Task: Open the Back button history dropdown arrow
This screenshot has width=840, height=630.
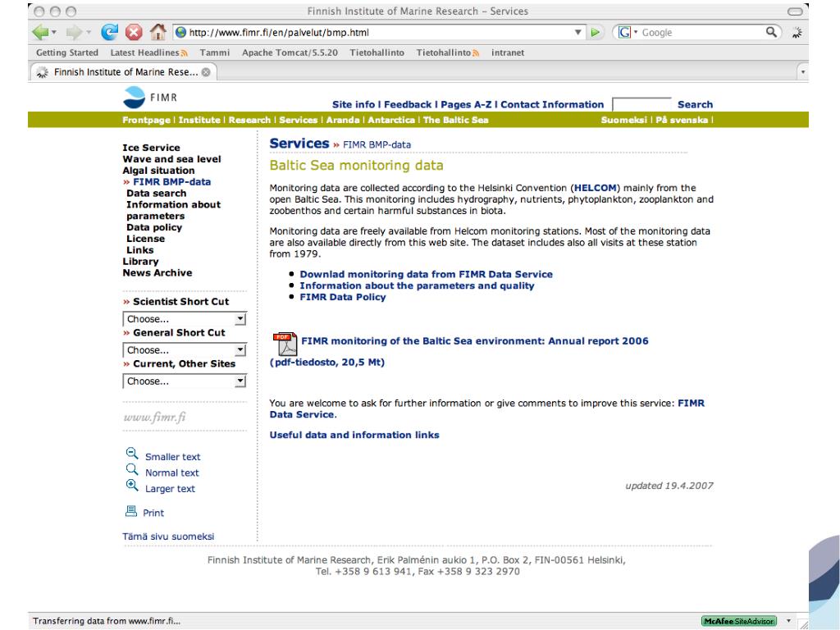Action: pos(53,33)
